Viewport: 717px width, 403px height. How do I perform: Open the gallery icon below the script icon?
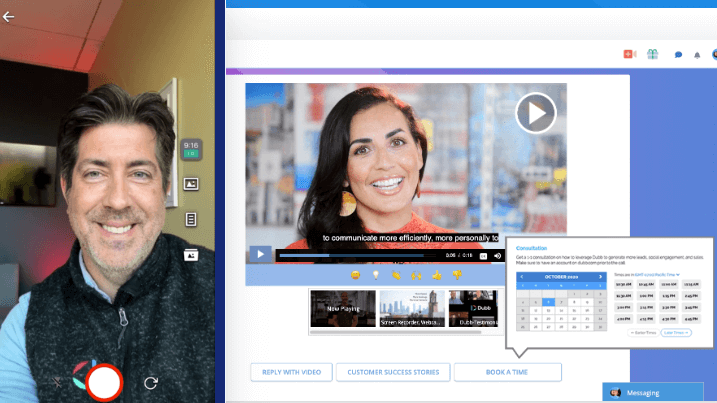point(191,254)
